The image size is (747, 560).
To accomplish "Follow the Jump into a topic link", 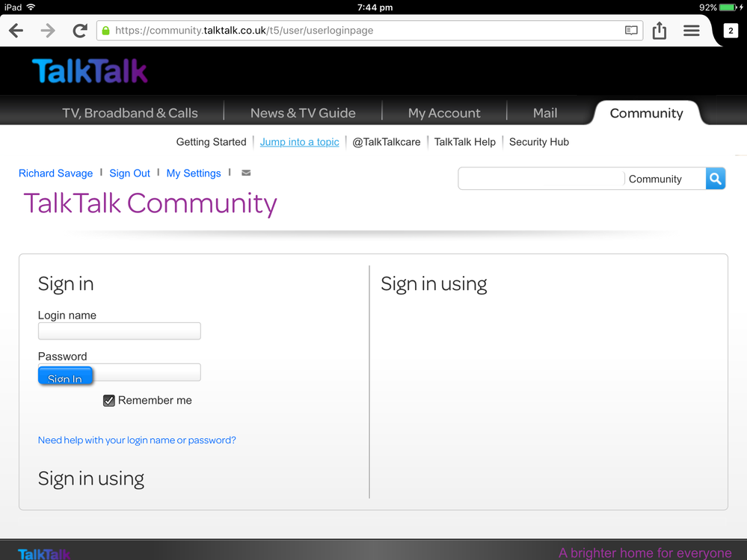I will pyautogui.click(x=299, y=142).
